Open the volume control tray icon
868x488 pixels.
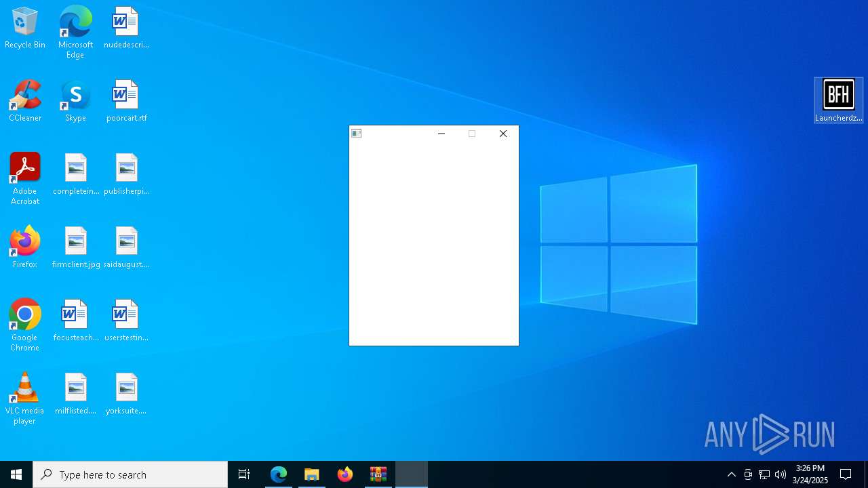click(781, 474)
